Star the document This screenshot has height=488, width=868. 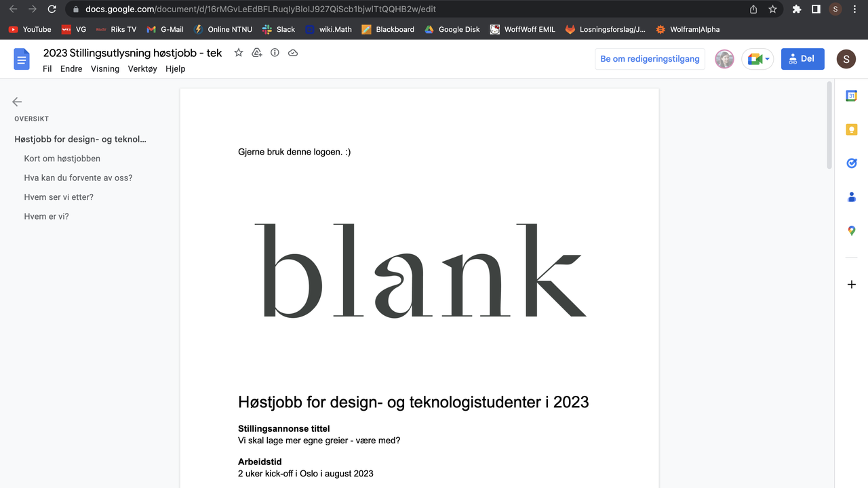click(239, 53)
